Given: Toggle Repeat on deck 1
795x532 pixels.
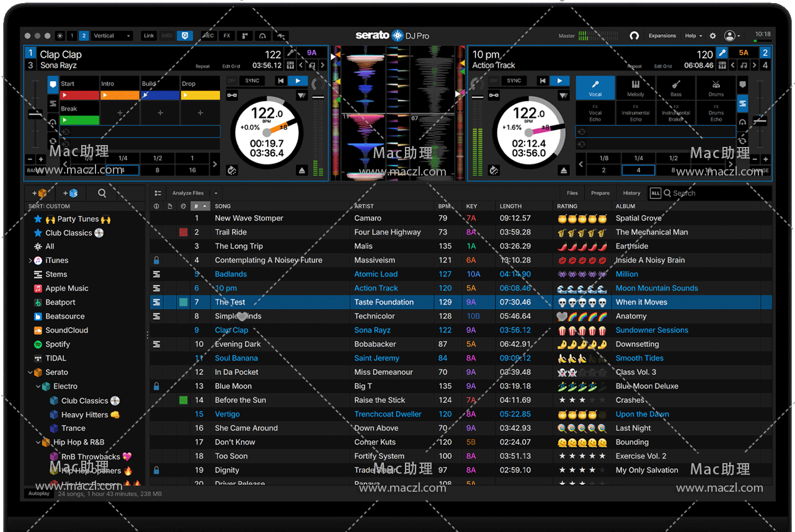Looking at the screenshot, I should (203, 66).
